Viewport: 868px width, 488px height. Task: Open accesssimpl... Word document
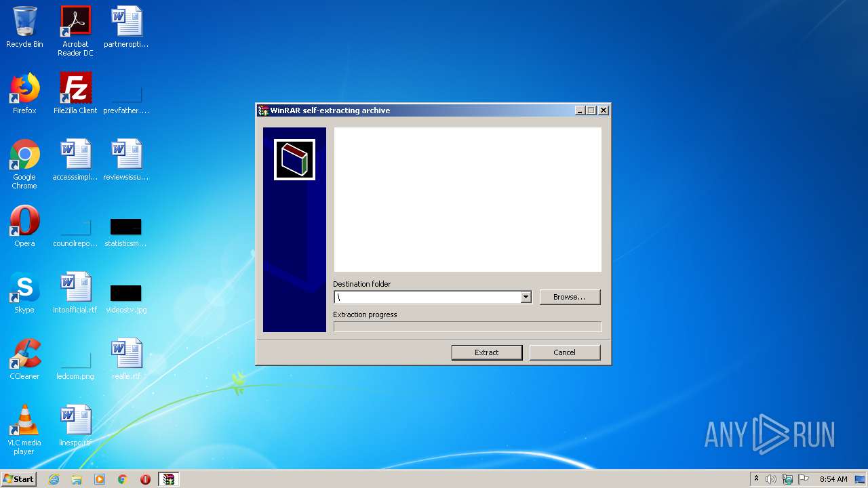tap(75, 160)
